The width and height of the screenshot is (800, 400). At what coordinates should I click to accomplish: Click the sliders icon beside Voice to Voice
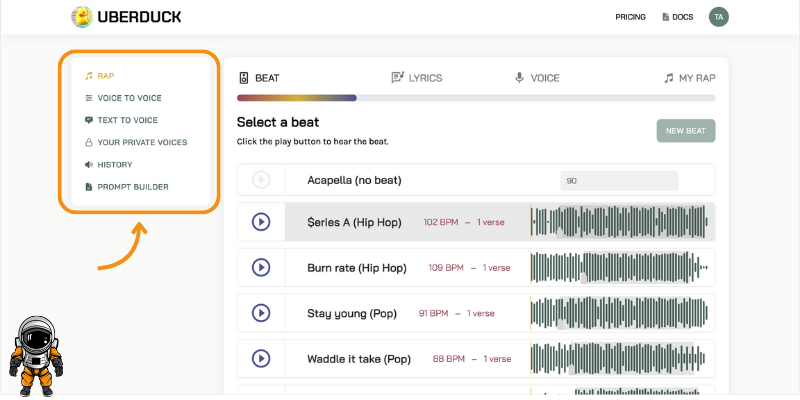coord(89,98)
